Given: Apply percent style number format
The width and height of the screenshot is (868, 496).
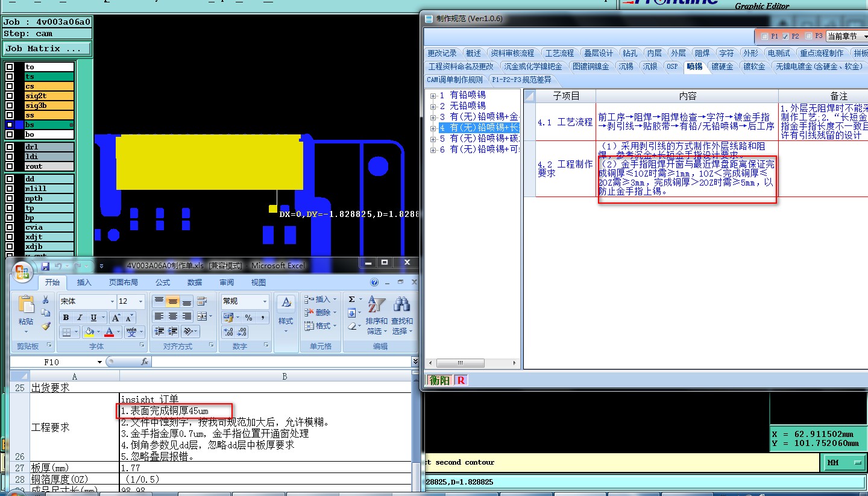Looking at the screenshot, I should (x=248, y=318).
